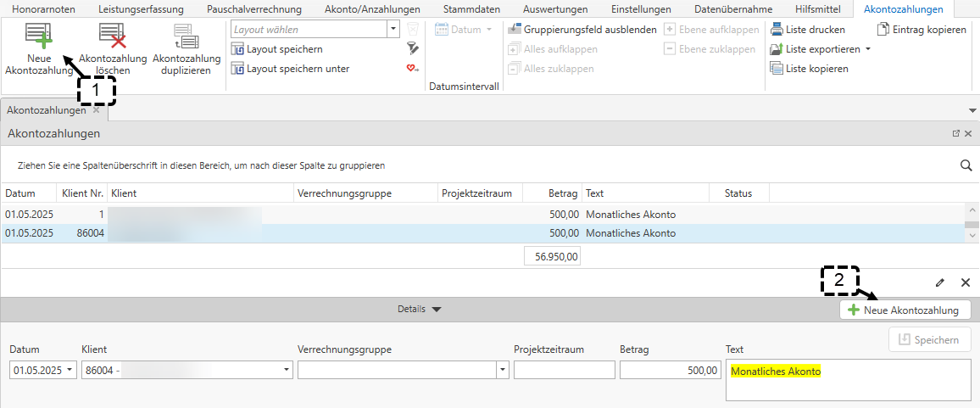This screenshot has width=980, height=408.
Task: Open the Datum date picker dropdown
Action: pos(70,371)
